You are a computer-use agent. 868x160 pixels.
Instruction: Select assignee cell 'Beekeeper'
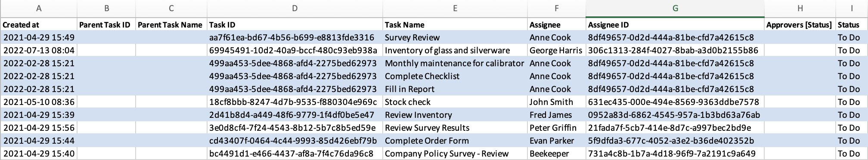click(x=557, y=154)
